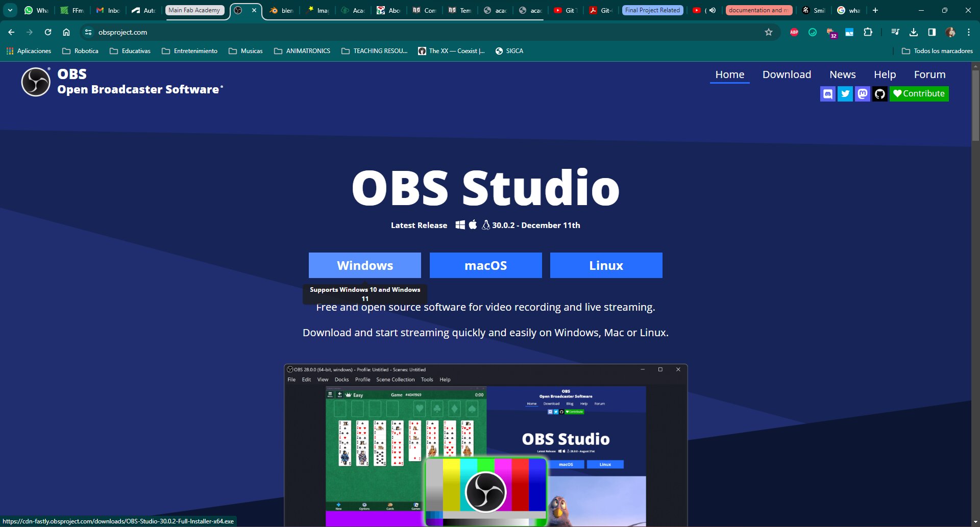Screen dimensions: 980x527
Task: Click the 30.0.2 - December 11th text
Action: coord(536,225)
